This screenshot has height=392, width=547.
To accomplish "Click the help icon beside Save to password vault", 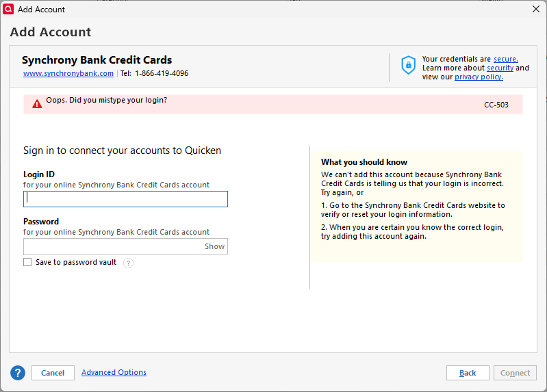I will tap(128, 263).
